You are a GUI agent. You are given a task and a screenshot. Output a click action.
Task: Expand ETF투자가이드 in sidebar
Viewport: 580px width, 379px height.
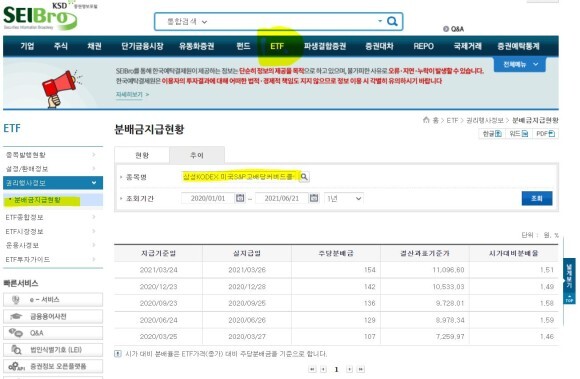point(53,259)
